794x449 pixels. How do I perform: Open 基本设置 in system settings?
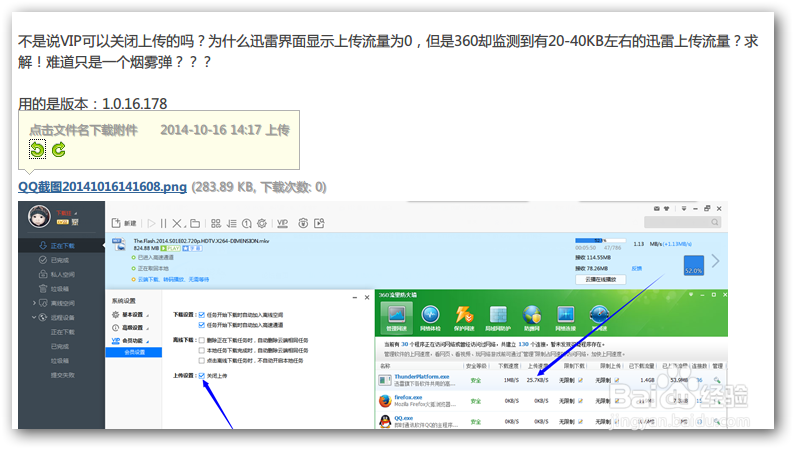coord(131,314)
